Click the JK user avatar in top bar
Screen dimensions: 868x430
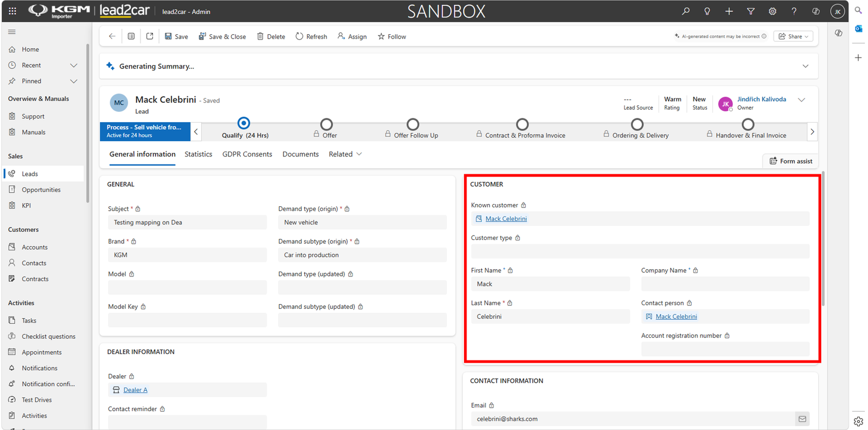click(x=838, y=11)
